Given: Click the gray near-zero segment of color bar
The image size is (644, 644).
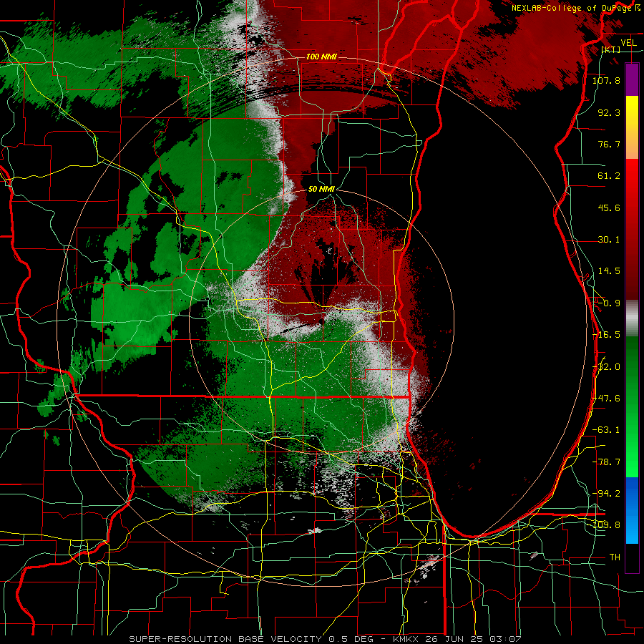Looking at the screenshot, I should (632, 318).
